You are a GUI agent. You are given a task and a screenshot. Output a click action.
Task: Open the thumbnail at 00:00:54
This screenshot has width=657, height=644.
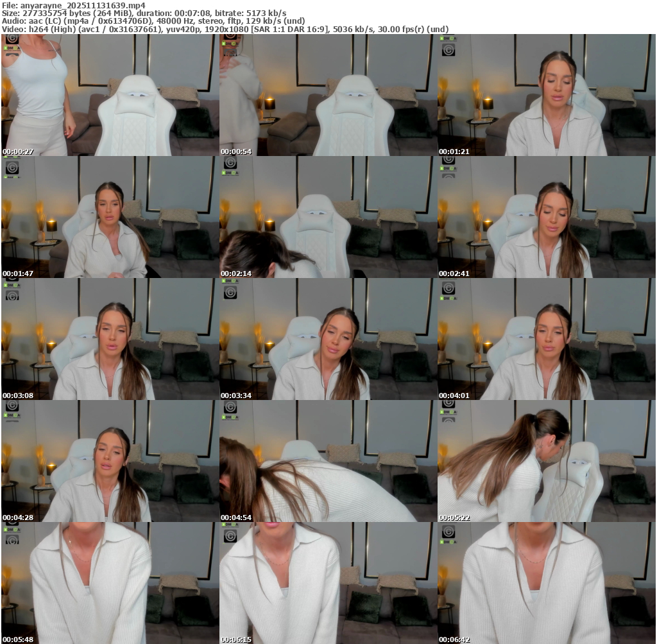(328, 95)
